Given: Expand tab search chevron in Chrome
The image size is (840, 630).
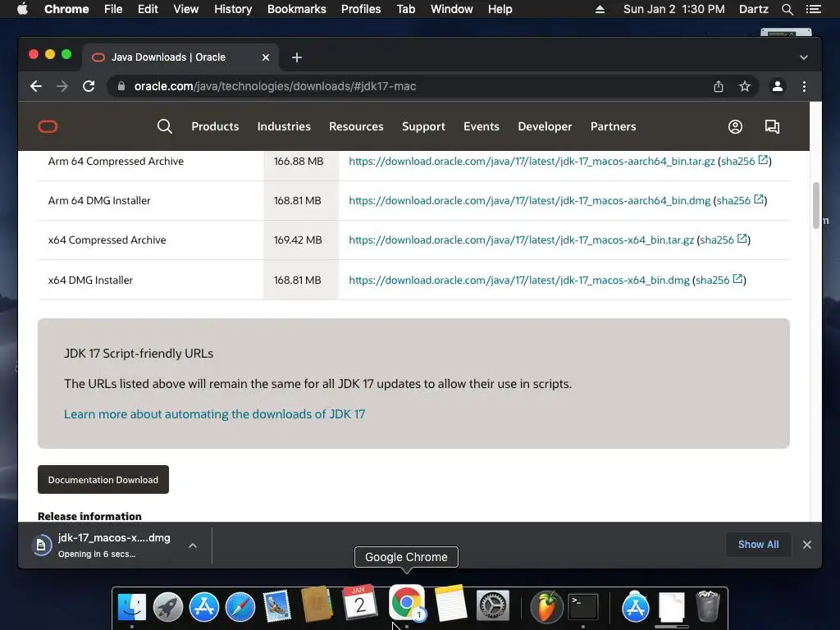Looking at the screenshot, I should [804, 57].
